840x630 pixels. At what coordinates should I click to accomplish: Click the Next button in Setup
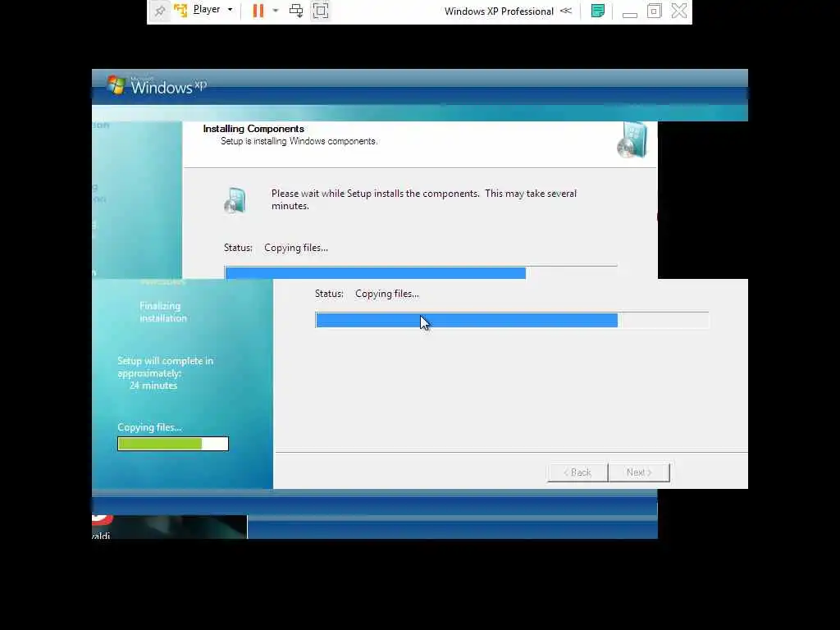pyautogui.click(x=639, y=472)
